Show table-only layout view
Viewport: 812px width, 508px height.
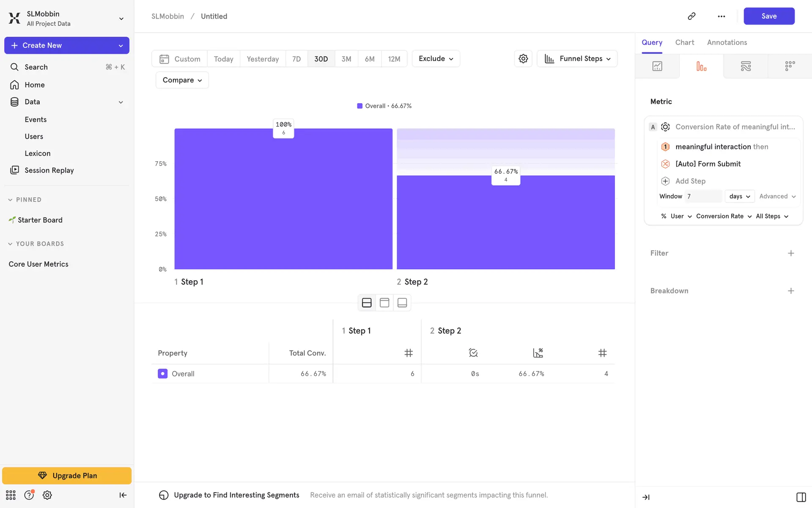384,303
